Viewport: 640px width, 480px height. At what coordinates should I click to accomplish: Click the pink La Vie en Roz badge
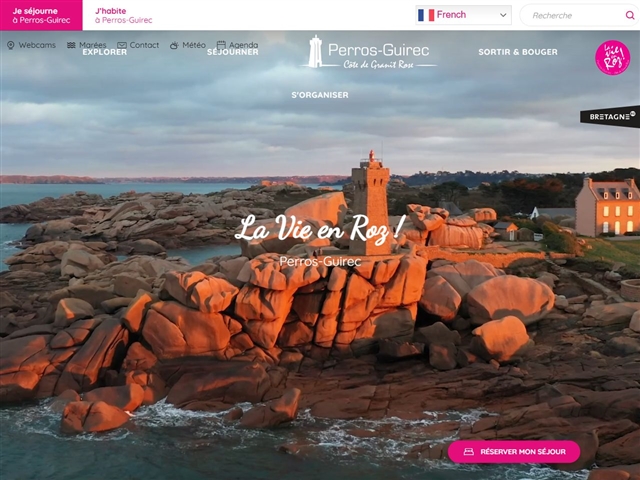pyautogui.click(x=612, y=58)
